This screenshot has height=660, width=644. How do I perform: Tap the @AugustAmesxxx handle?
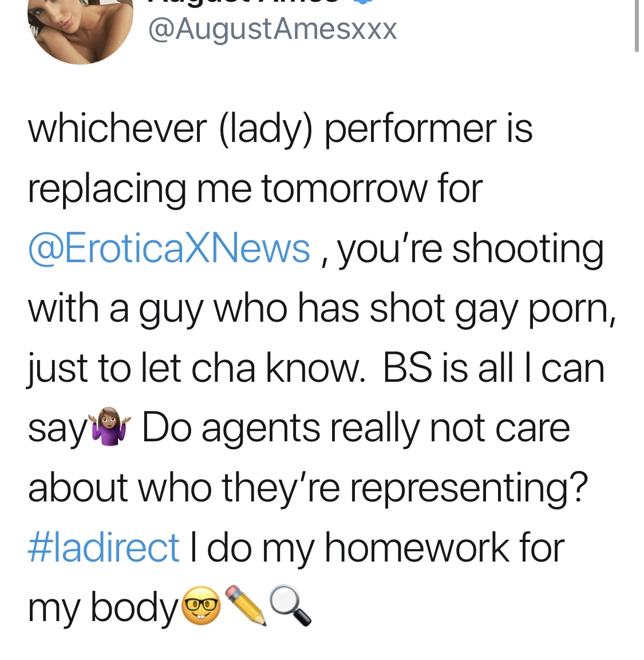point(272,30)
